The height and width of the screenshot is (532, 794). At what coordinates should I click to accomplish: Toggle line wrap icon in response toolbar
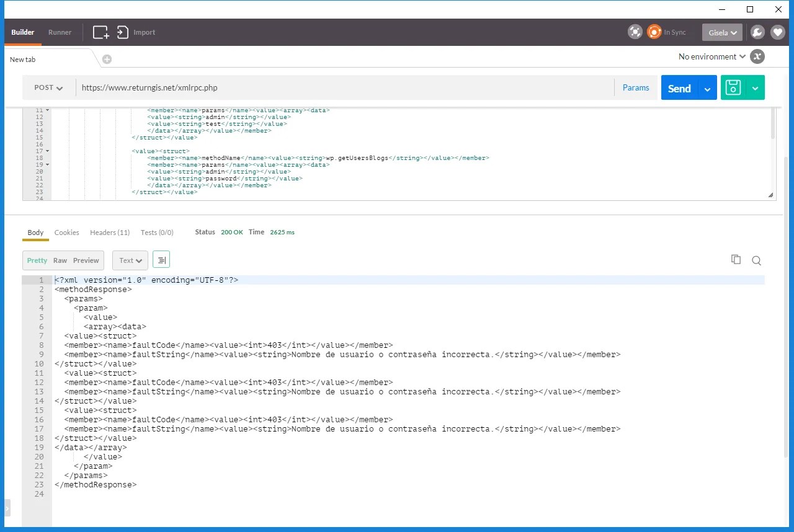pos(161,260)
